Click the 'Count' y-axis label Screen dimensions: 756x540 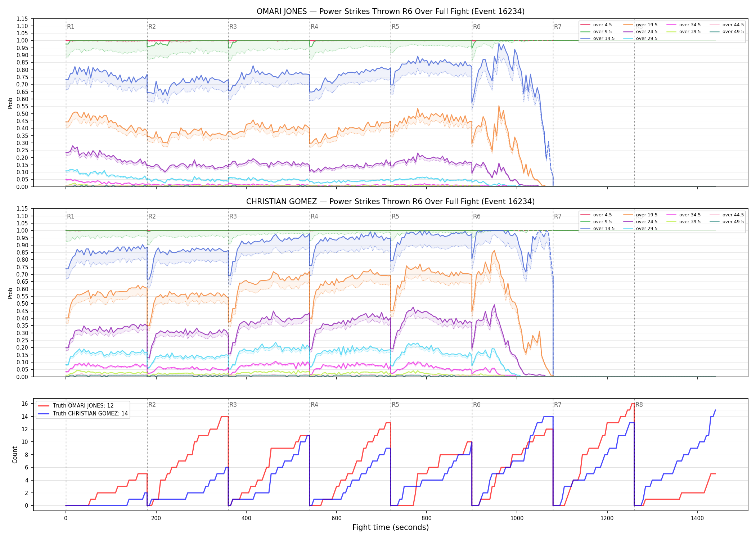pos(15,455)
